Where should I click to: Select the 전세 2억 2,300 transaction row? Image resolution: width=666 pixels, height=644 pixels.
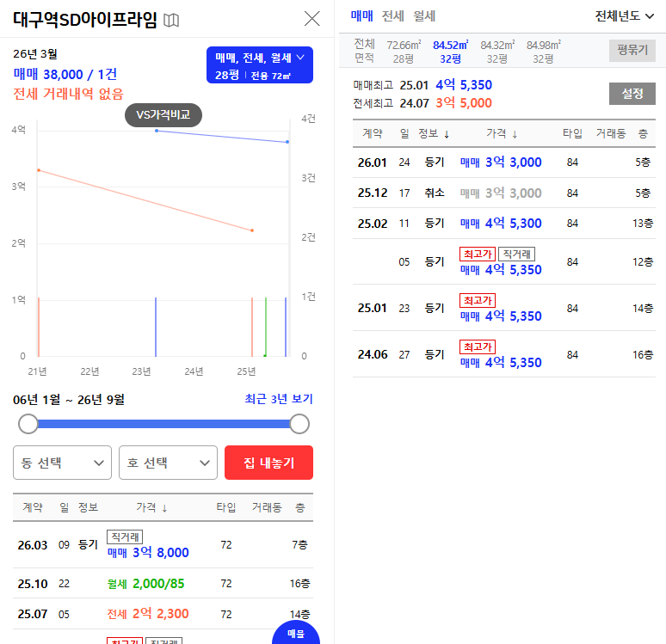click(163, 614)
